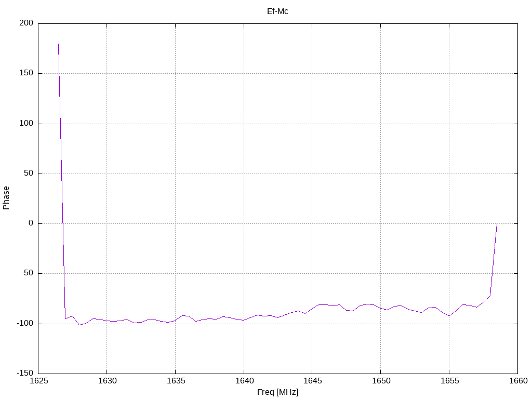Viewport: 532px width, 399px height.
Task: Click the 'Freq [MHz]' x-axis label
Action: 277,392
